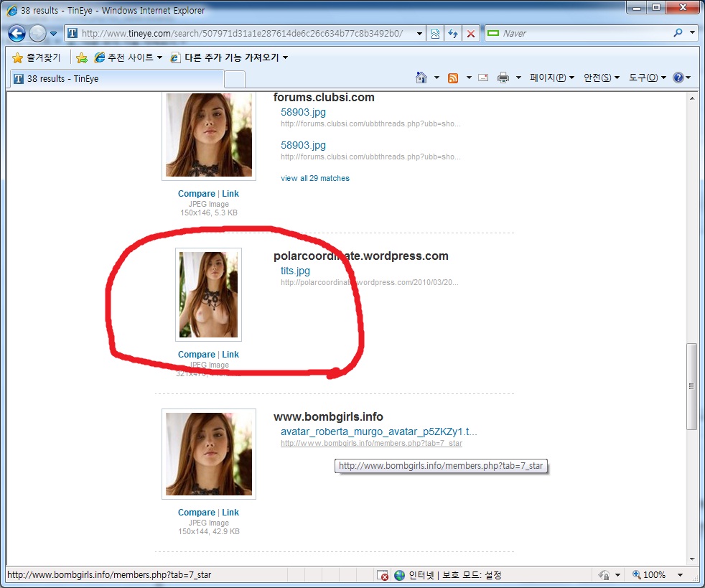Open the first 58903.jpg link under forums.clubsi.com

303,113
